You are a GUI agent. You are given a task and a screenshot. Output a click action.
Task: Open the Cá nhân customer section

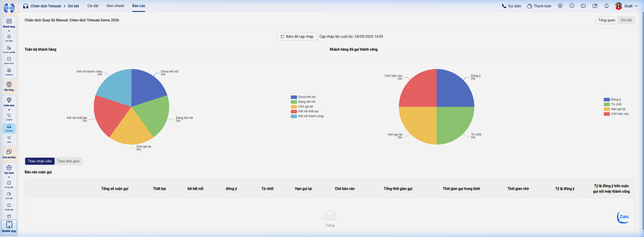pos(9,38)
